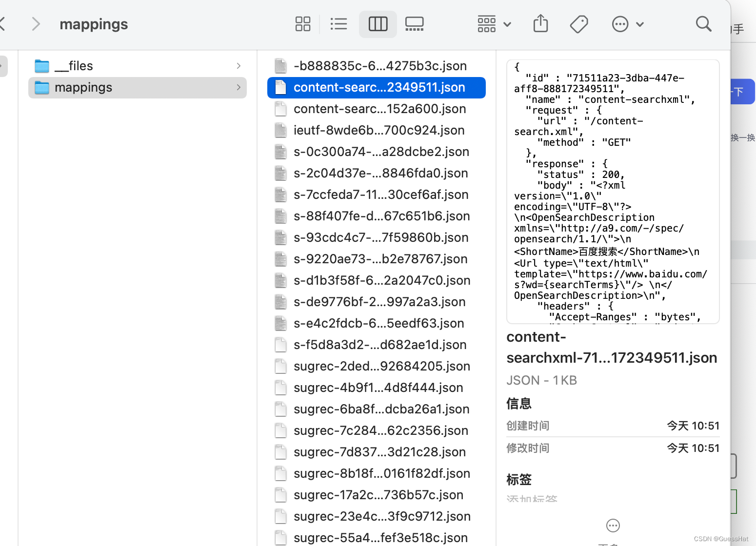756x546 pixels.
Task: Select the mappings folder
Action: (138, 87)
